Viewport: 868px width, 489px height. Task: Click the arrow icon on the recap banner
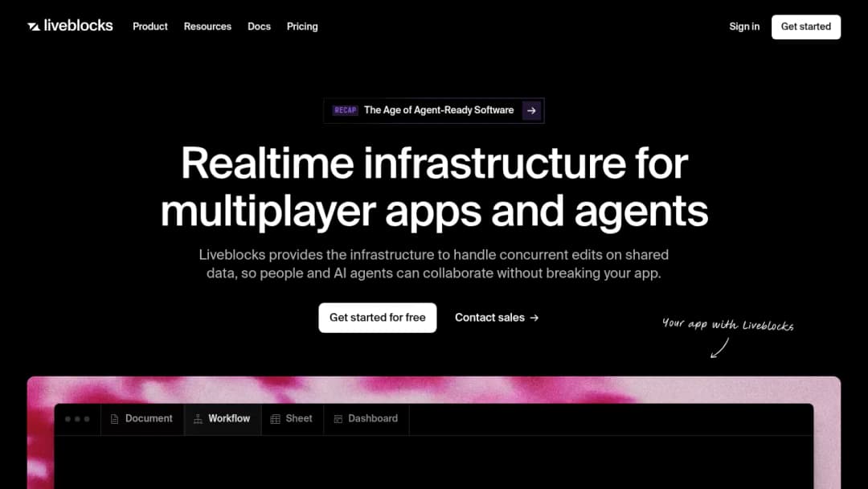pos(531,110)
